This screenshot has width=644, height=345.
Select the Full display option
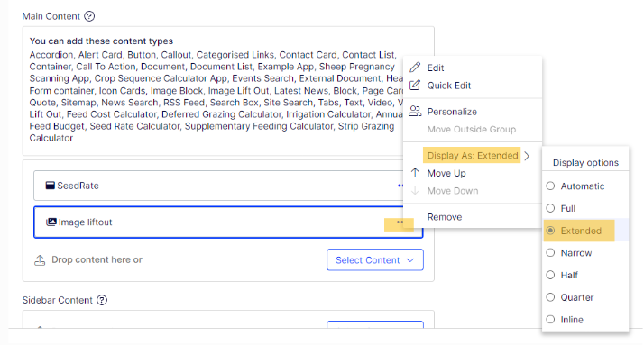pos(561,208)
